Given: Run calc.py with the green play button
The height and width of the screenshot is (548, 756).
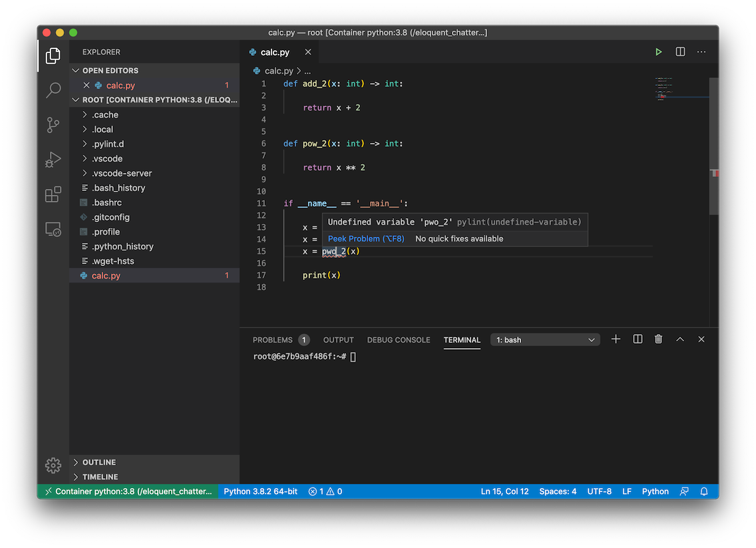Looking at the screenshot, I should 658,51.
